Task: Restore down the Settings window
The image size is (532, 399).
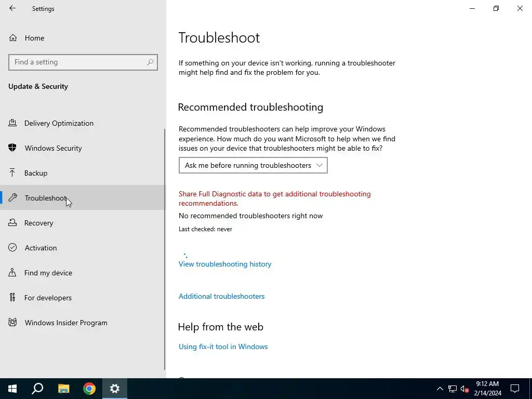Action: pos(496,8)
